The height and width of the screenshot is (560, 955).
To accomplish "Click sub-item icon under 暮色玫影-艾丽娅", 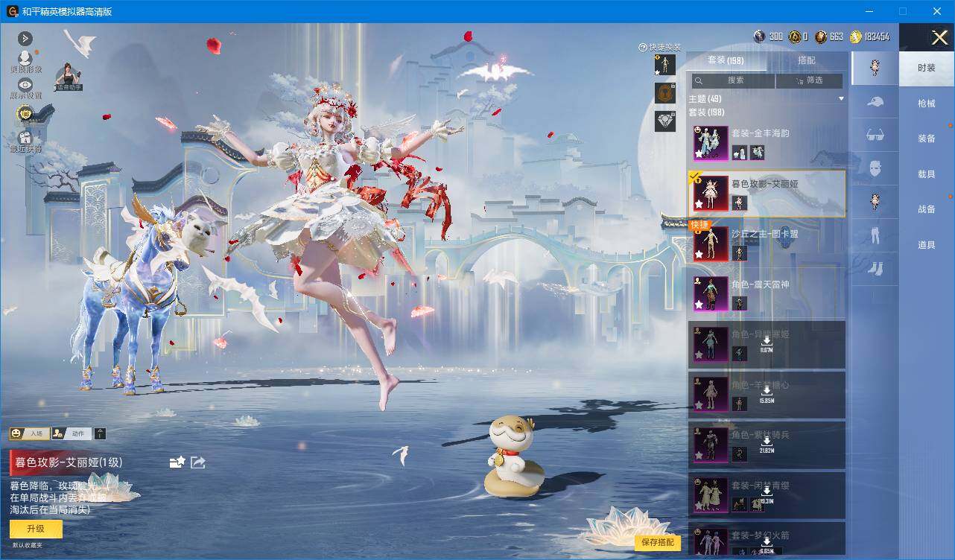I will click(x=739, y=203).
